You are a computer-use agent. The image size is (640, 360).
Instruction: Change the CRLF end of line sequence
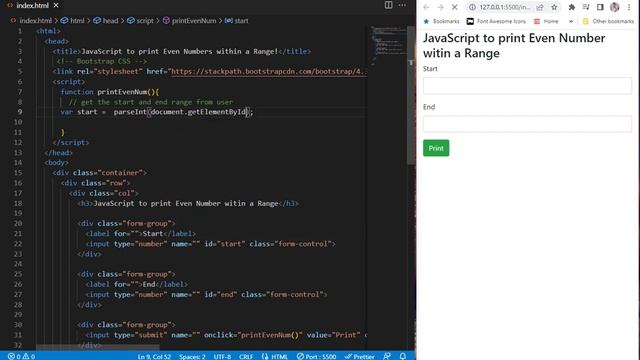246,356
